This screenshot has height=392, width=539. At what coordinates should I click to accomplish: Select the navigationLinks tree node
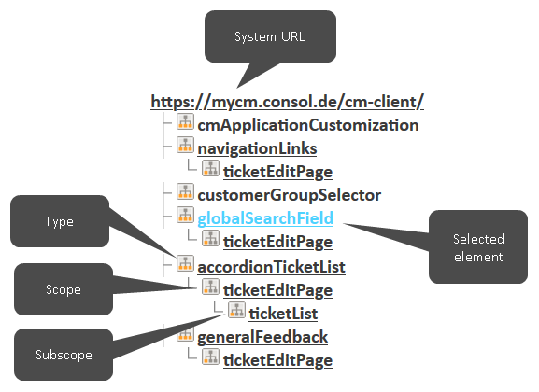pyautogui.click(x=257, y=148)
